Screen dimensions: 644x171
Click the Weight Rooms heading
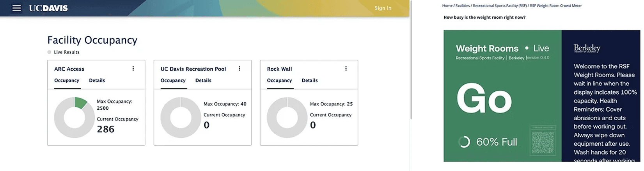coord(487,48)
